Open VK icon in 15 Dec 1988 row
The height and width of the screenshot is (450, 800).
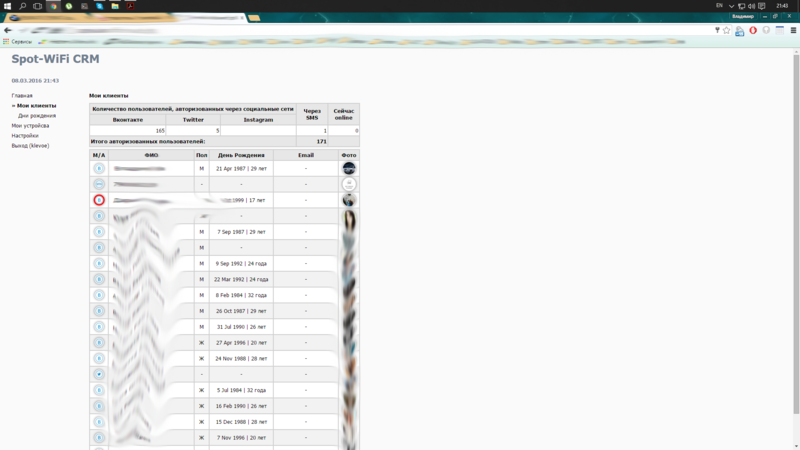99,421
